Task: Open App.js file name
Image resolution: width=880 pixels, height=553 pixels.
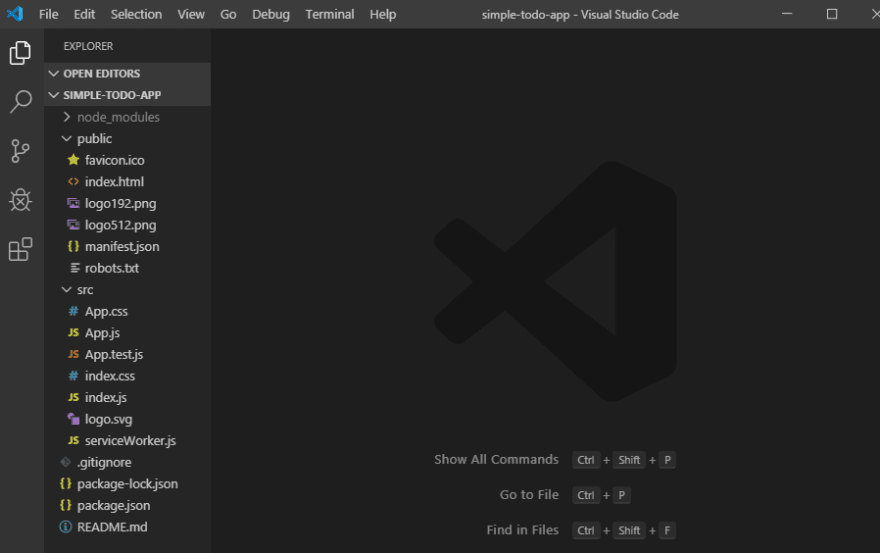Action: 103,333
